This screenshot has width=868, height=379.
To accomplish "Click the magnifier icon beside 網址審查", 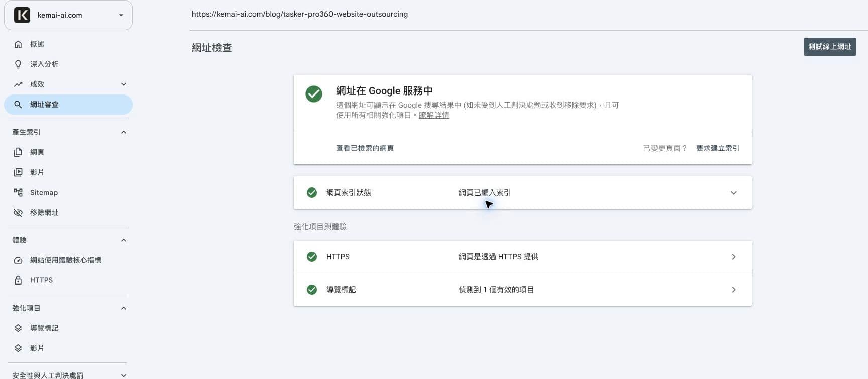I will [18, 105].
